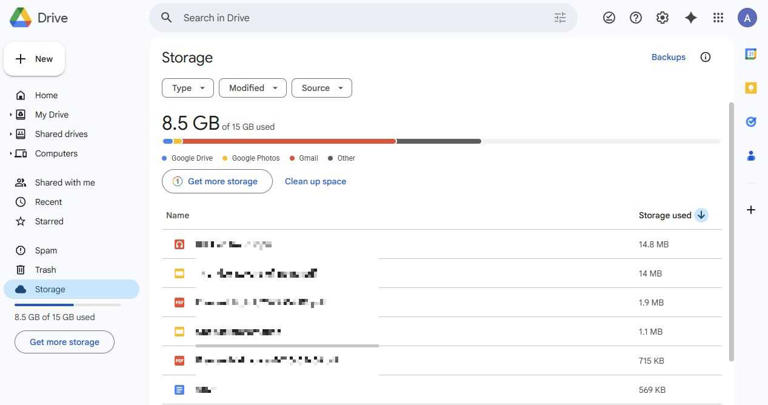This screenshot has width=768, height=405.
Task: Click the PDF icon in 715 KB row
Action: tap(179, 360)
